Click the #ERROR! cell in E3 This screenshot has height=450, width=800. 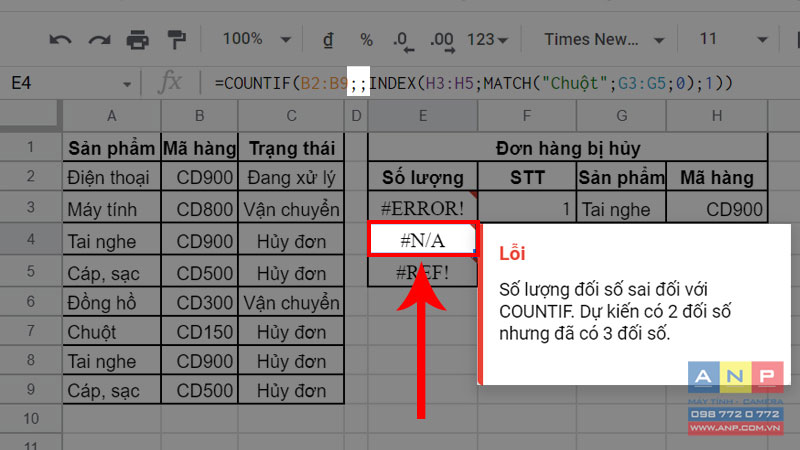coord(423,208)
